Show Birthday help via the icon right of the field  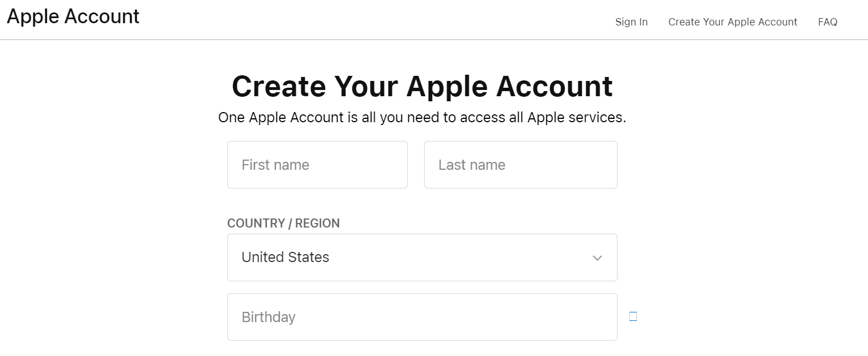tap(633, 316)
